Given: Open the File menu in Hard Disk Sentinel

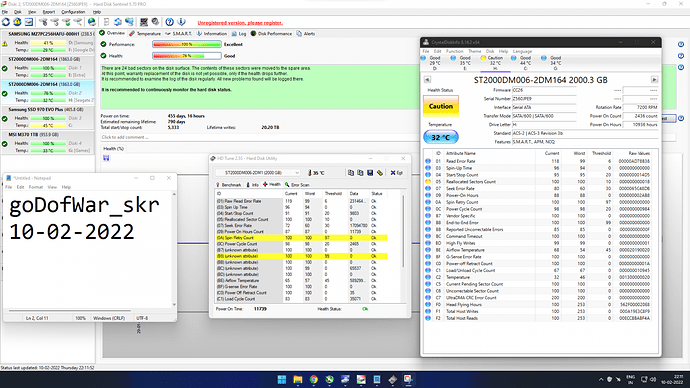Looking at the screenshot, I should point(4,12).
